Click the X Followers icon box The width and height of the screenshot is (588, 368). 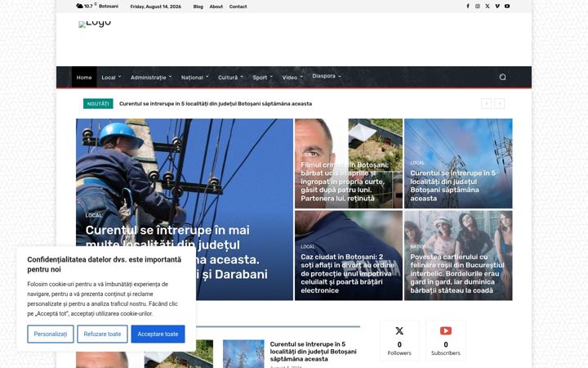click(399, 340)
